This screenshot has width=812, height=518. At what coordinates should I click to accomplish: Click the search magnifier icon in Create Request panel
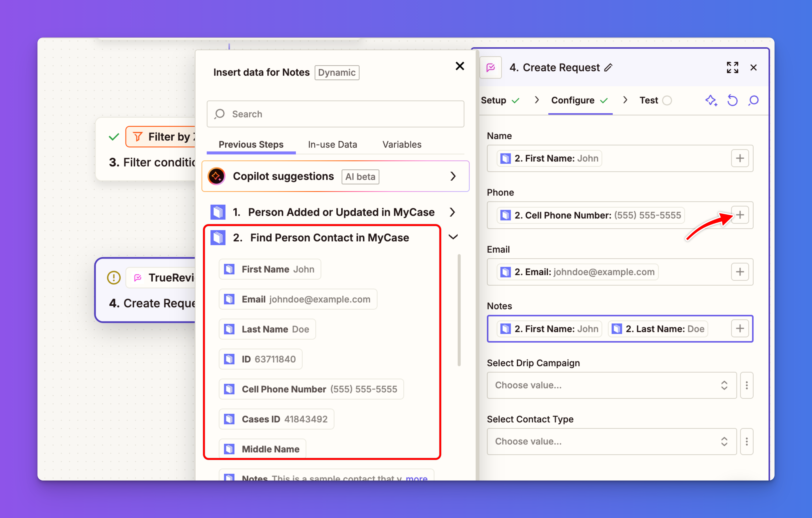coord(753,100)
